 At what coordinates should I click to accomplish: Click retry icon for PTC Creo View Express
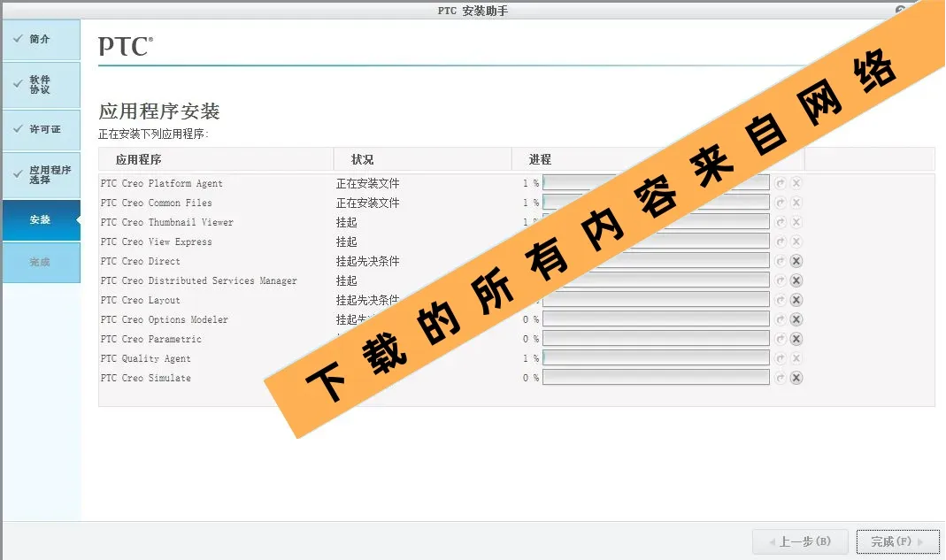781,242
